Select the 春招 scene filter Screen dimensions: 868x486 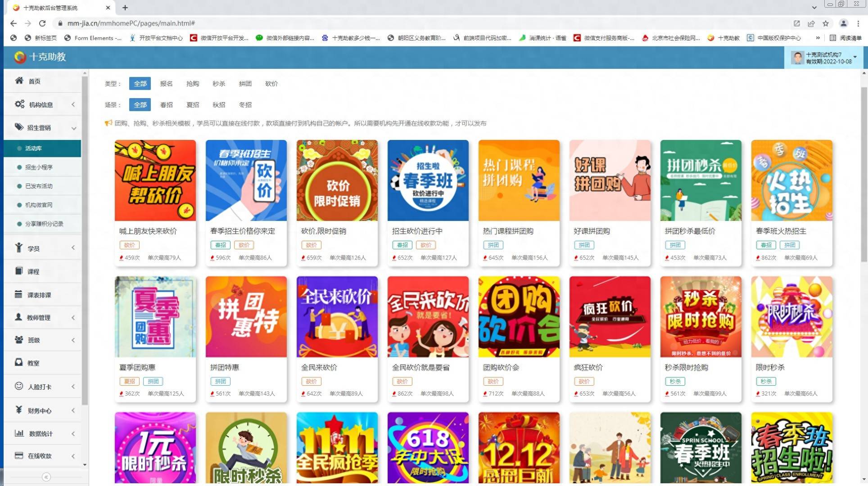tap(166, 105)
